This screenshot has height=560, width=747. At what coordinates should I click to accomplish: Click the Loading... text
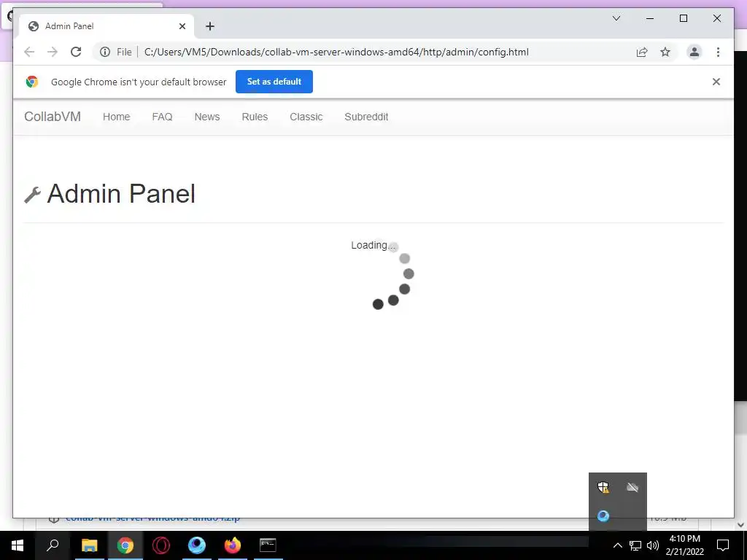[x=373, y=245]
